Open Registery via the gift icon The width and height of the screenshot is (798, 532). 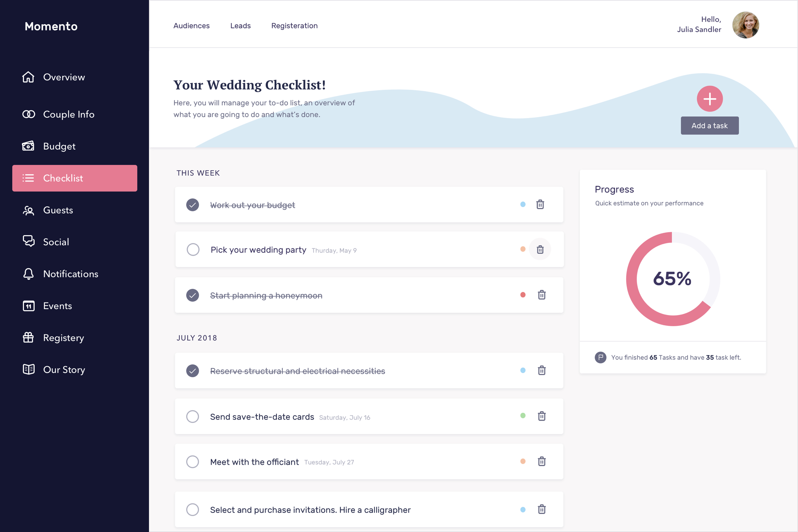(x=28, y=337)
